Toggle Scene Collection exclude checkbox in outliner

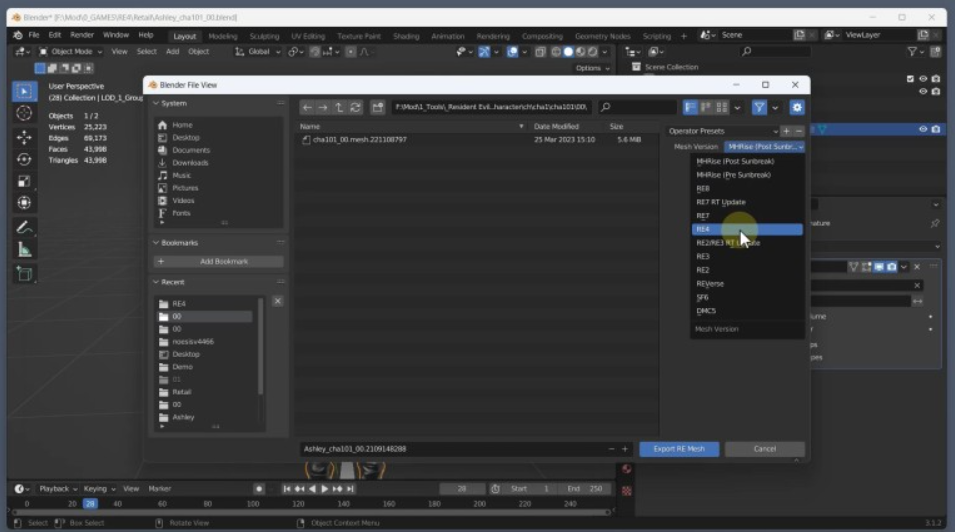(x=910, y=79)
